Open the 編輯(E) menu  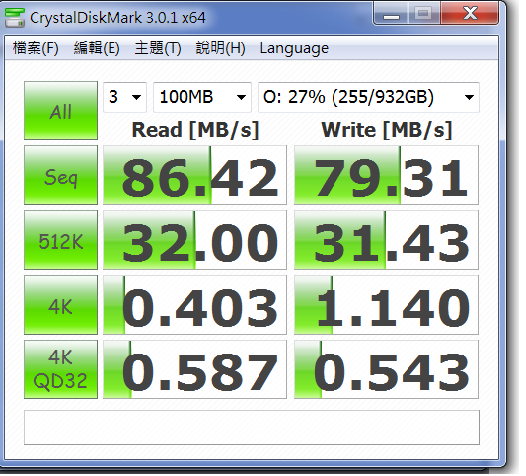pyautogui.click(x=97, y=48)
